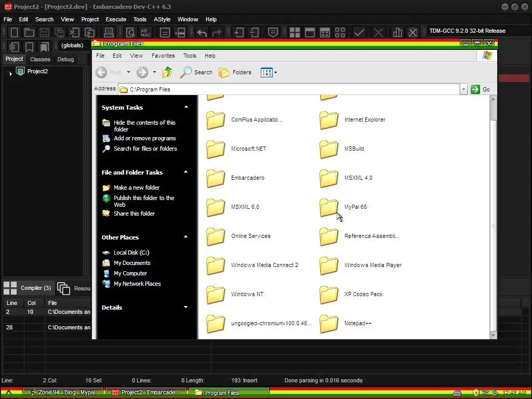The width and height of the screenshot is (532, 399).
Task: Click Make a new folder link
Action: [137, 188]
